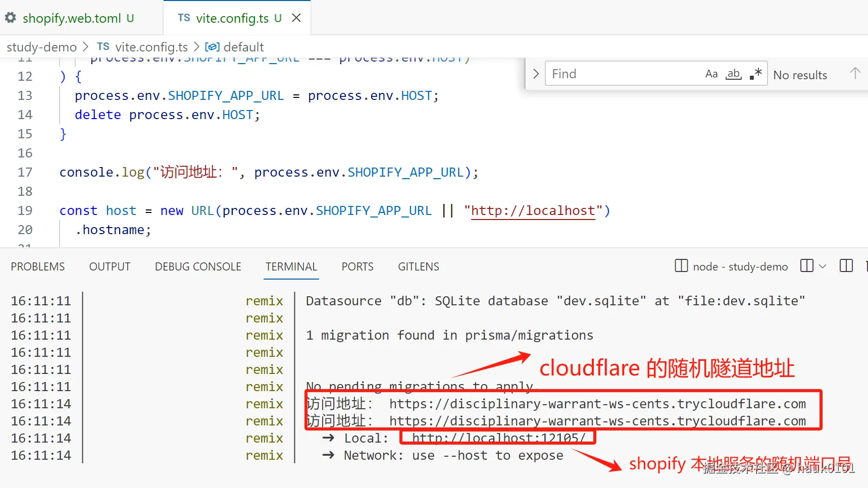Click the Split Terminal icon

(807, 265)
